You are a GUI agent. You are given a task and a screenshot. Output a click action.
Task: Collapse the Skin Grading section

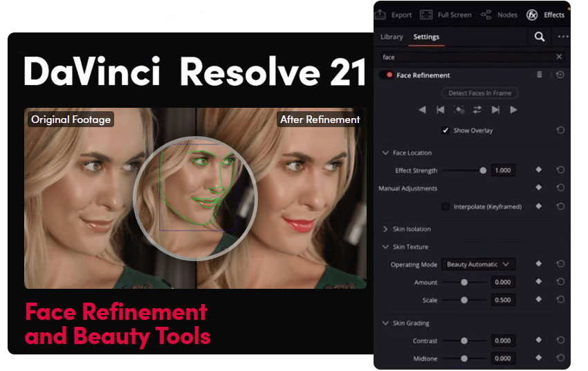(x=385, y=323)
